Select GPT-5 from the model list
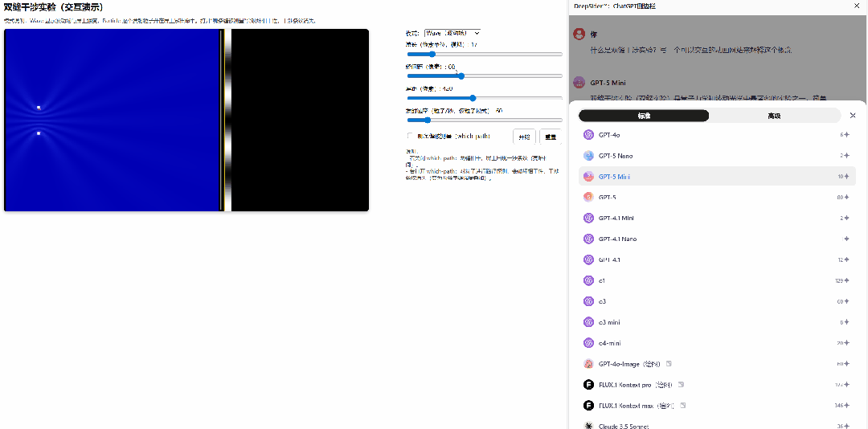The height and width of the screenshot is (429, 868). 717,197
